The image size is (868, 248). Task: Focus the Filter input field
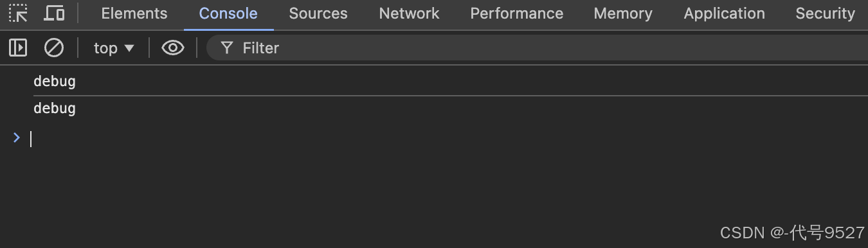tap(537, 48)
